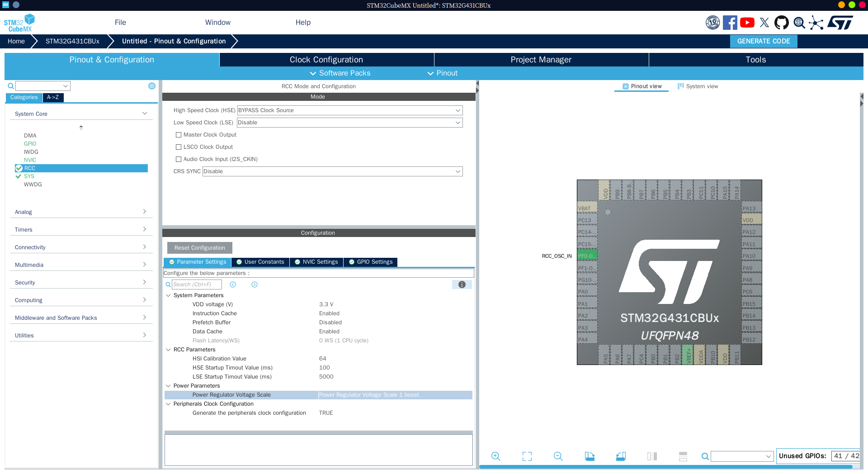Click zoom out icon under pinout
The height and width of the screenshot is (474, 868).
(558, 456)
